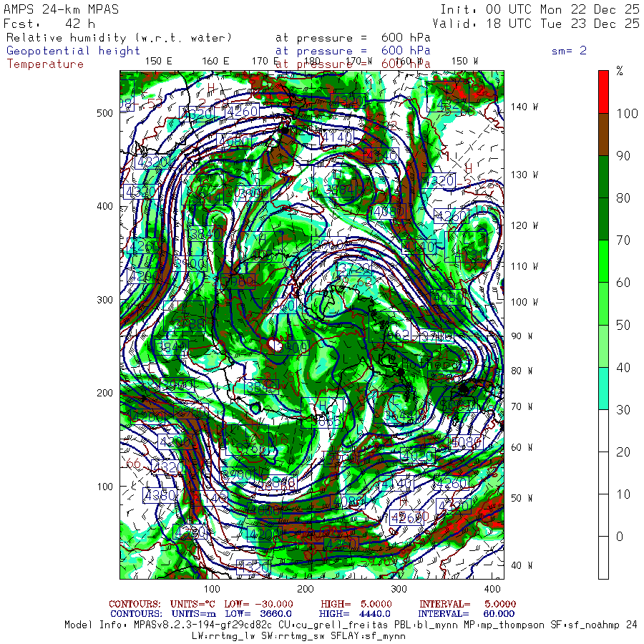
Task: Click the '140 W' longitude label
Action: (524, 107)
